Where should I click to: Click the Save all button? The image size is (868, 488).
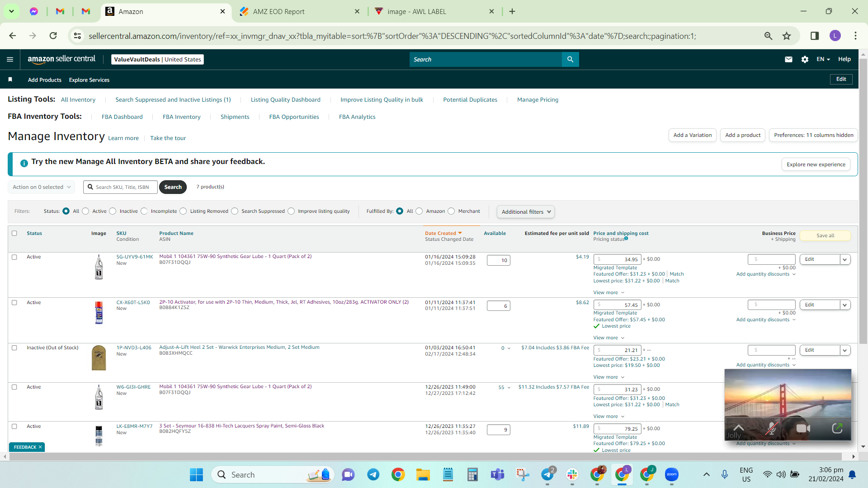[x=825, y=235]
